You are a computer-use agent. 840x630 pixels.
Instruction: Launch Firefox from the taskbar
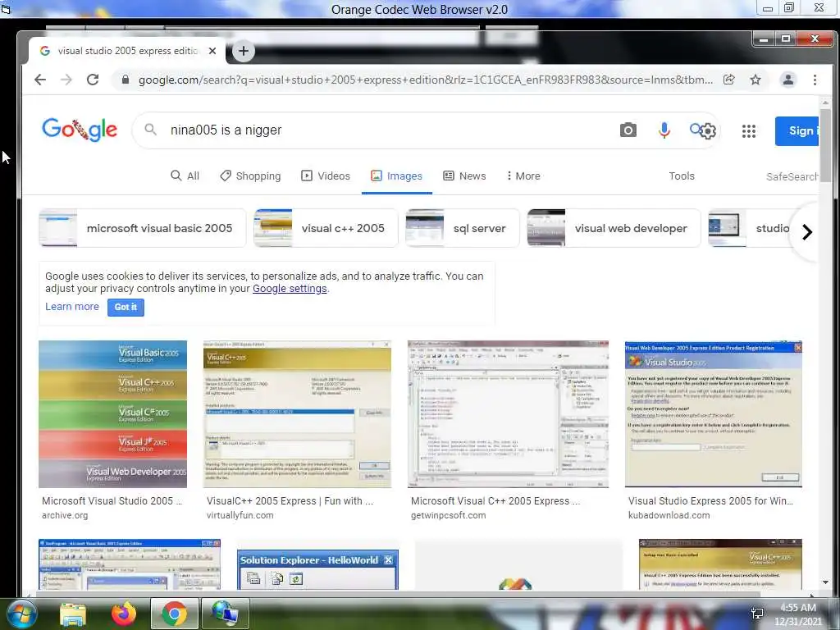click(124, 614)
